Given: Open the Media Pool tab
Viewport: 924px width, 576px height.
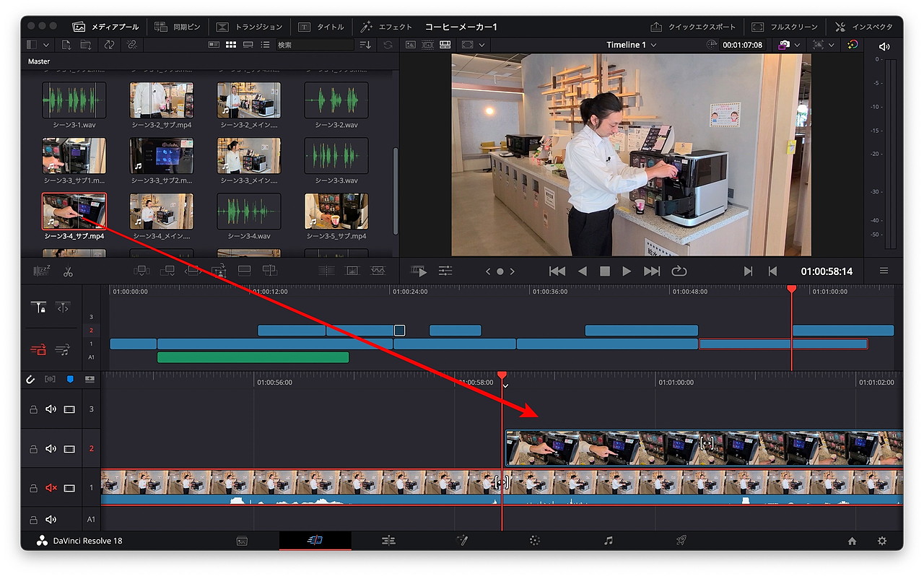Looking at the screenshot, I should coord(106,27).
